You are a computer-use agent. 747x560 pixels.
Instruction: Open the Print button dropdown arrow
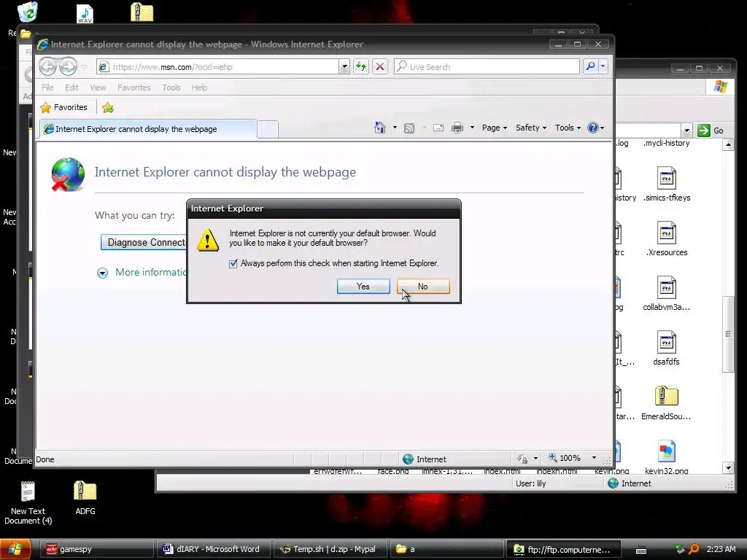tap(472, 128)
